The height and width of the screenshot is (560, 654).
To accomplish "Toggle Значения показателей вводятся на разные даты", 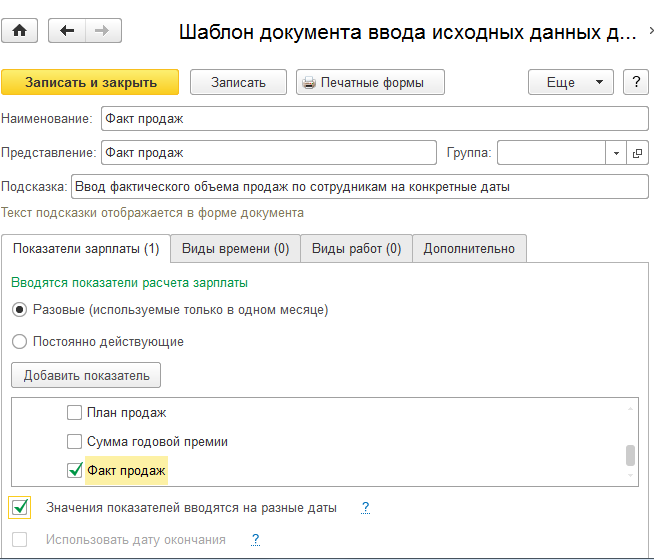I will coord(20,508).
